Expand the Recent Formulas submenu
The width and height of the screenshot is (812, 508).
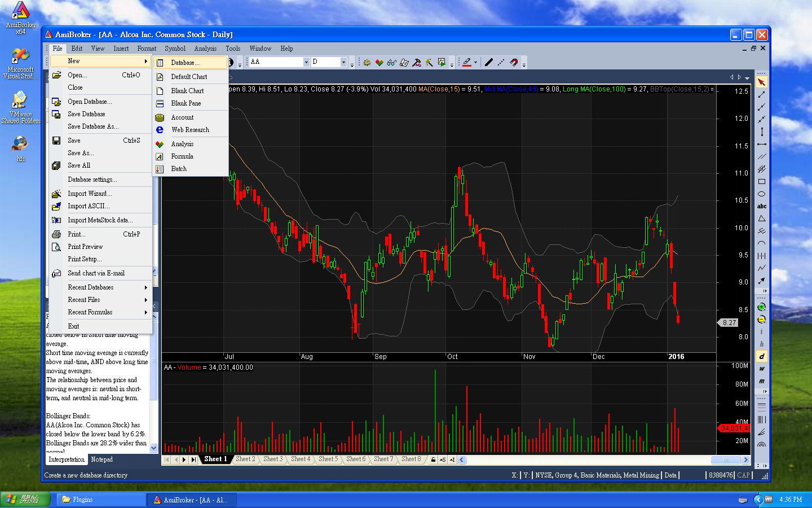(x=101, y=312)
